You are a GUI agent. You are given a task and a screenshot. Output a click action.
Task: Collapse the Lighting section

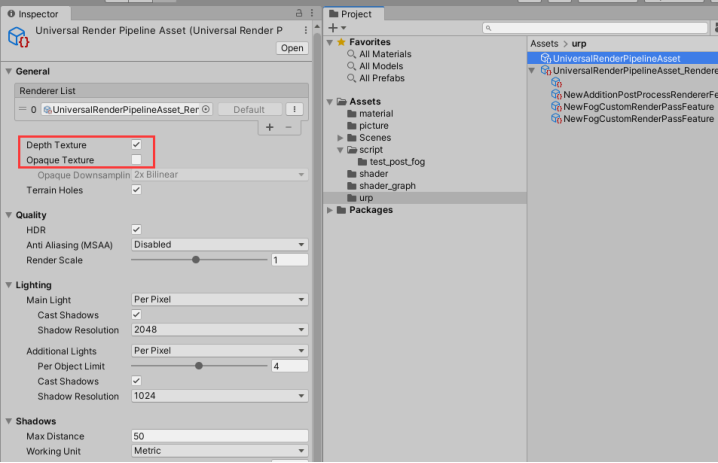pyautogui.click(x=9, y=285)
